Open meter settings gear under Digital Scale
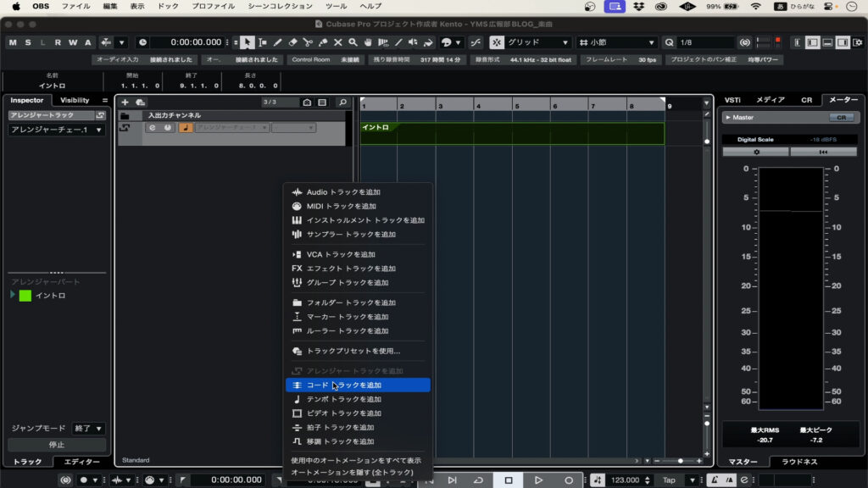Viewport: 868px width, 488px height. 755,152
